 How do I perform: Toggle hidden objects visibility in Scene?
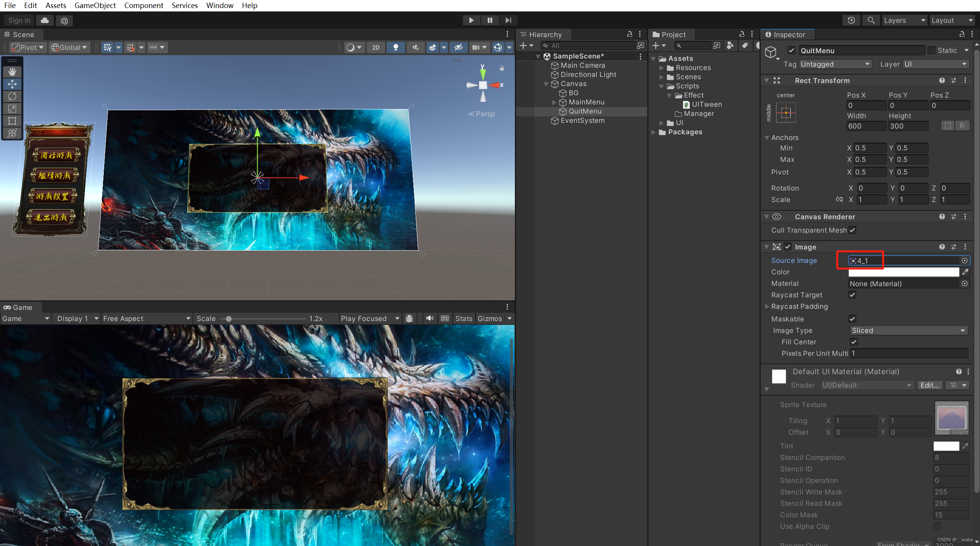pyautogui.click(x=459, y=47)
